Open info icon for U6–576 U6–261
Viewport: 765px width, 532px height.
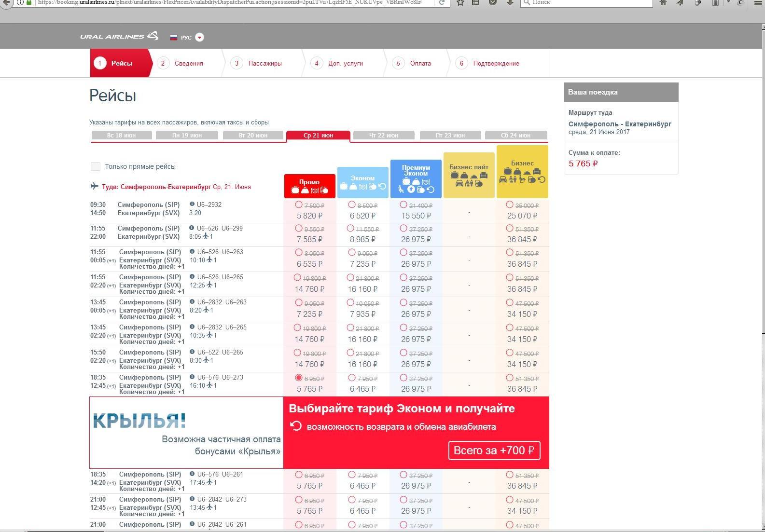(192, 474)
